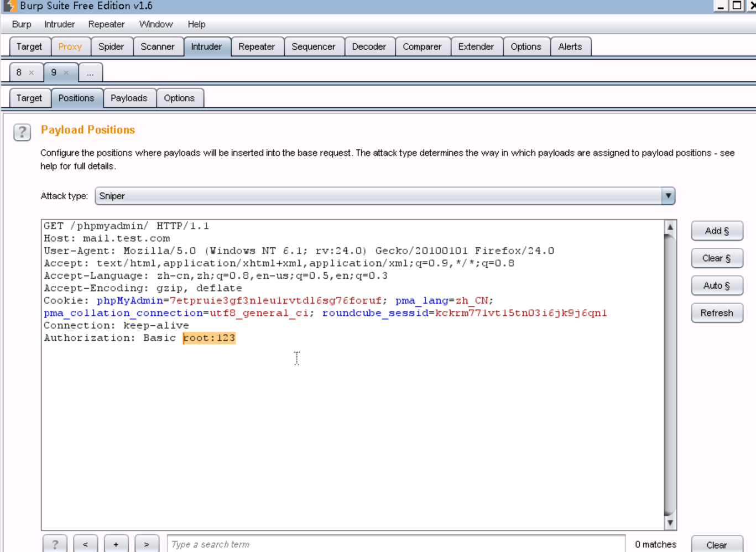The width and height of the screenshot is (756, 552).
Task: Open the Payloads sub-tab
Action: tap(129, 98)
